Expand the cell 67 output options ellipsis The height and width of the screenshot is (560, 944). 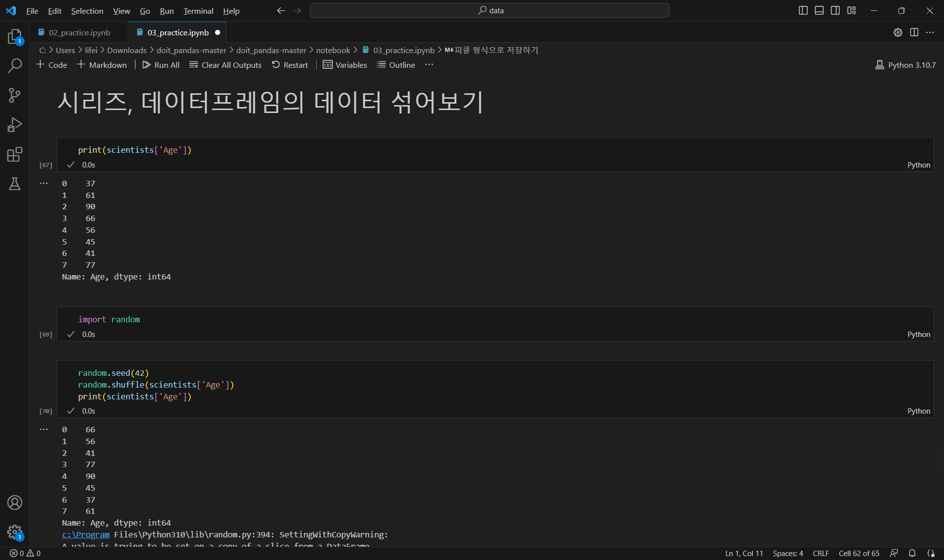[x=44, y=183]
